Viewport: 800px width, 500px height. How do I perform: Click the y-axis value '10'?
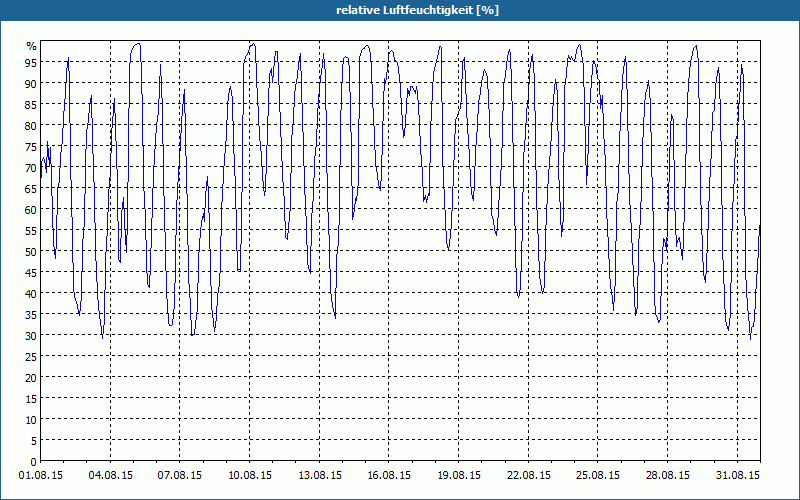31,420
